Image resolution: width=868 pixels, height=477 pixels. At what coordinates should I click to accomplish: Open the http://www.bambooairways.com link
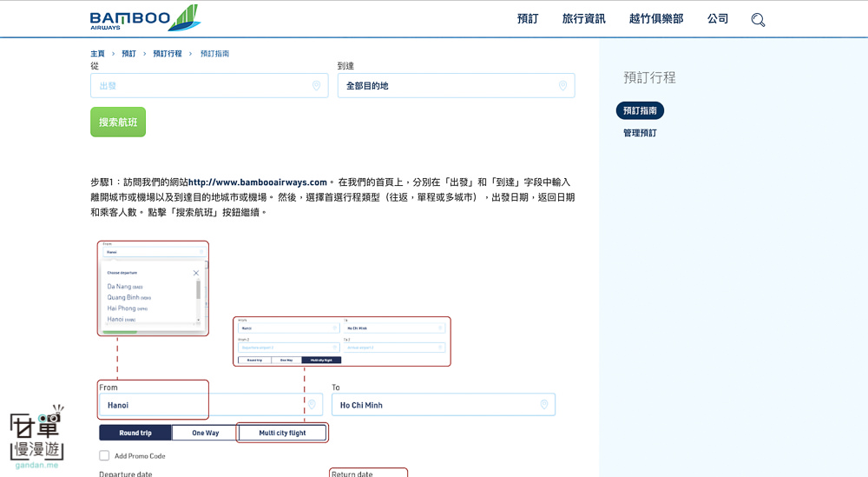pyautogui.click(x=258, y=182)
